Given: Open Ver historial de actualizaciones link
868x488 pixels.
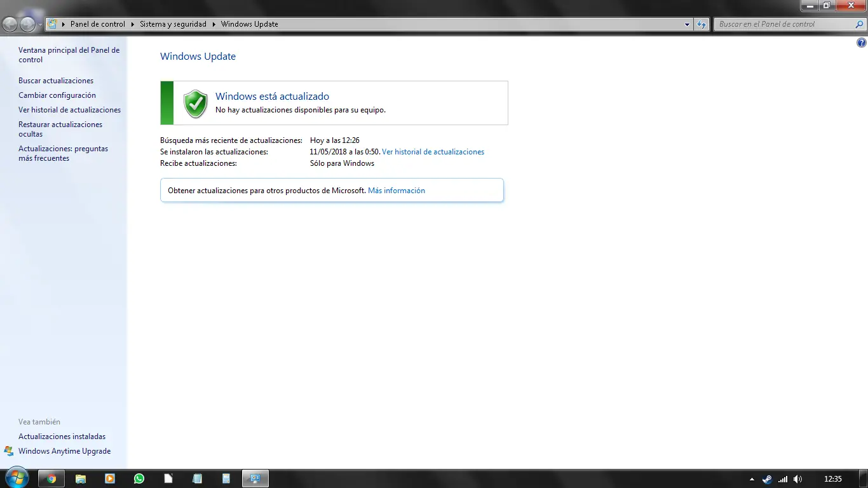Looking at the screenshot, I should [433, 152].
